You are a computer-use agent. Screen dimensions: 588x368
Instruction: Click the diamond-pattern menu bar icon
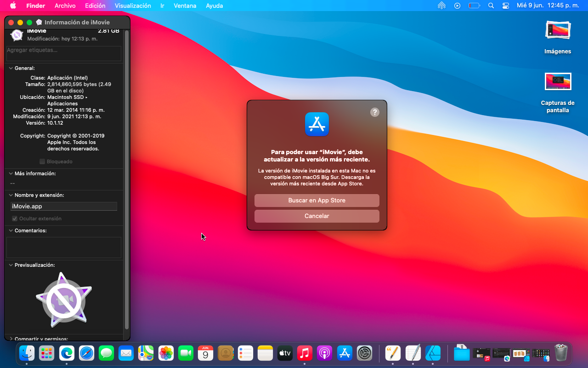(x=441, y=6)
